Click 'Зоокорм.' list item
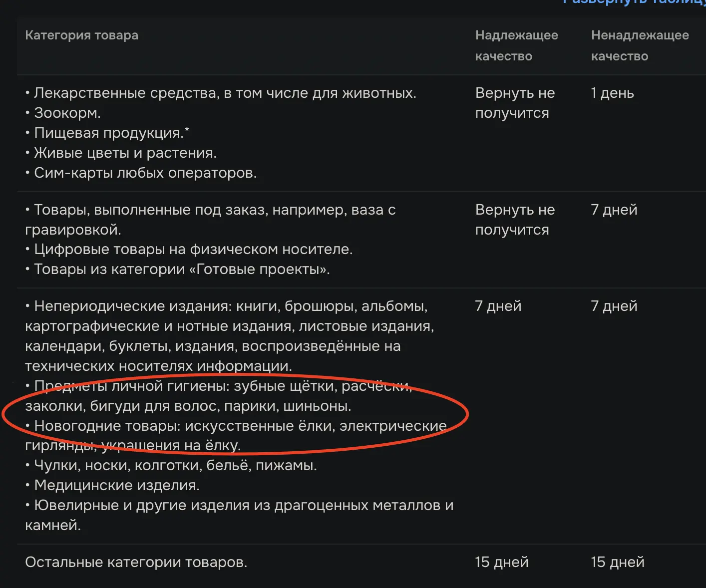The height and width of the screenshot is (588, 706). pyautogui.click(x=63, y=113)
